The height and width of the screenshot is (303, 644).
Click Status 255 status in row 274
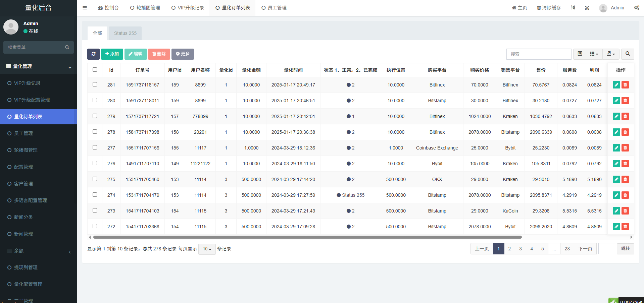(x=351, y=195)
